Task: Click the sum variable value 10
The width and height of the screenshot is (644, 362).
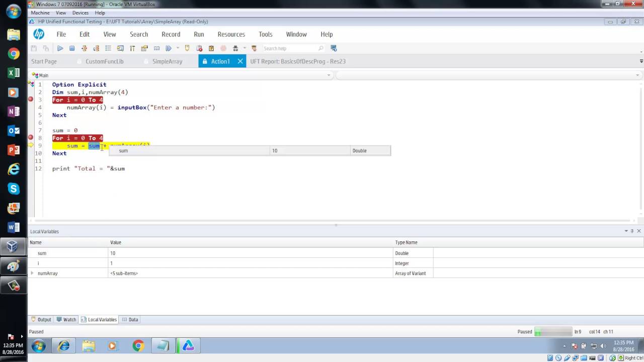Action: point(113,253)
